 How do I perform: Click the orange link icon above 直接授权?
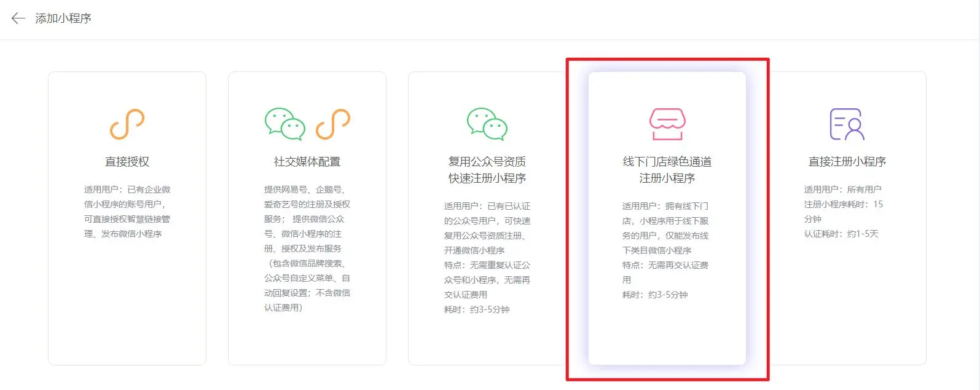pos(127,124)
